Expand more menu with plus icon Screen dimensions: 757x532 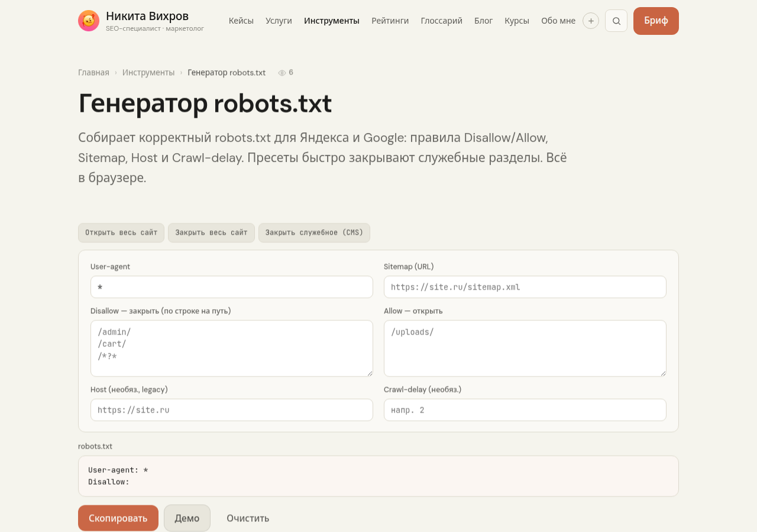[591, 21]
